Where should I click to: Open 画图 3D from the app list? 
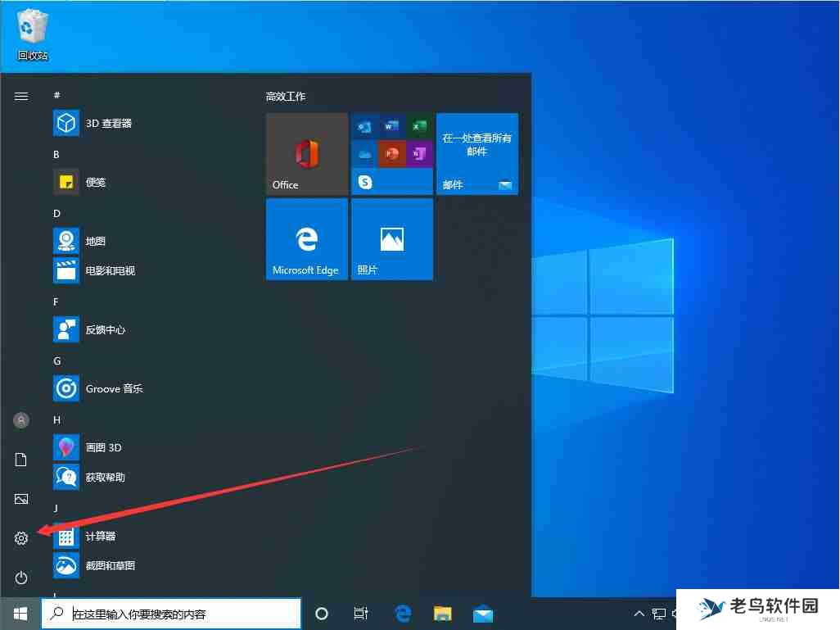click(102, 447)
